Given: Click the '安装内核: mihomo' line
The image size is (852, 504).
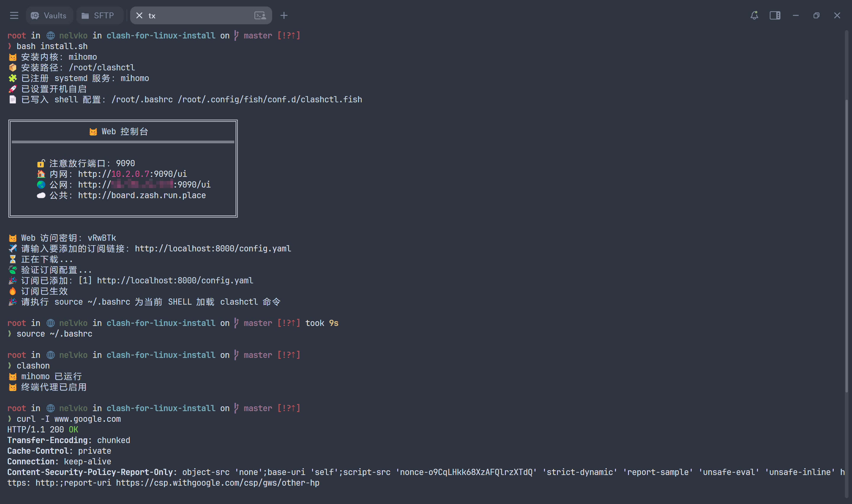Looking at the screenshot, I should pyautogui.click(x=53, y=57).
